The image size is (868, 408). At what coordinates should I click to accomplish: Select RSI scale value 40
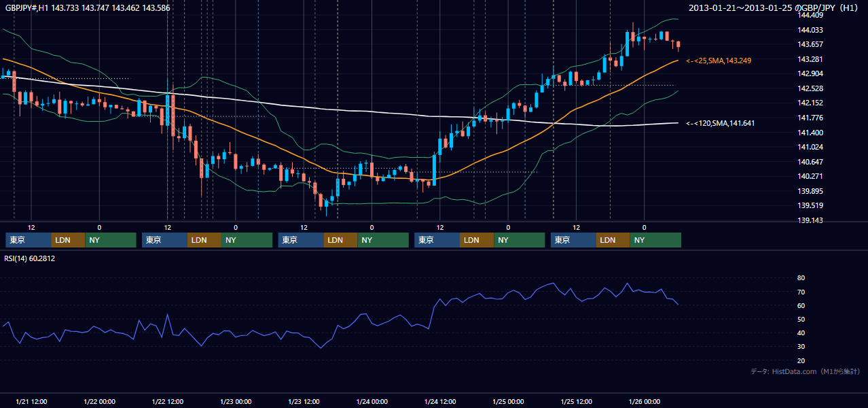(801, 333)
